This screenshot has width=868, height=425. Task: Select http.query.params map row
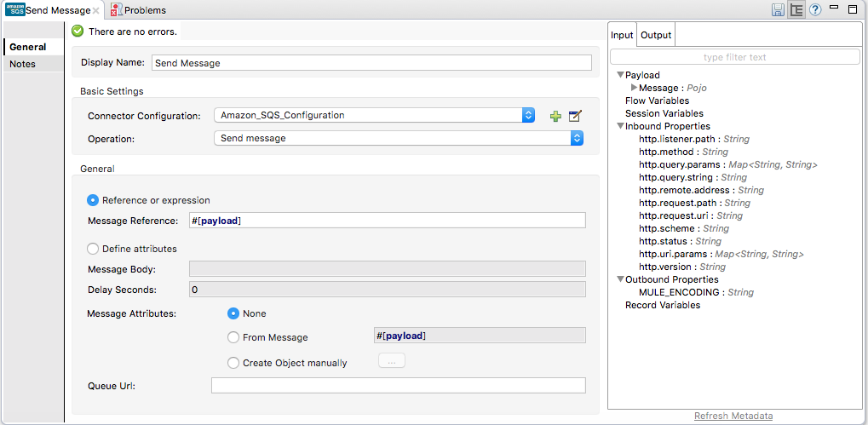(x=728, y=164)
